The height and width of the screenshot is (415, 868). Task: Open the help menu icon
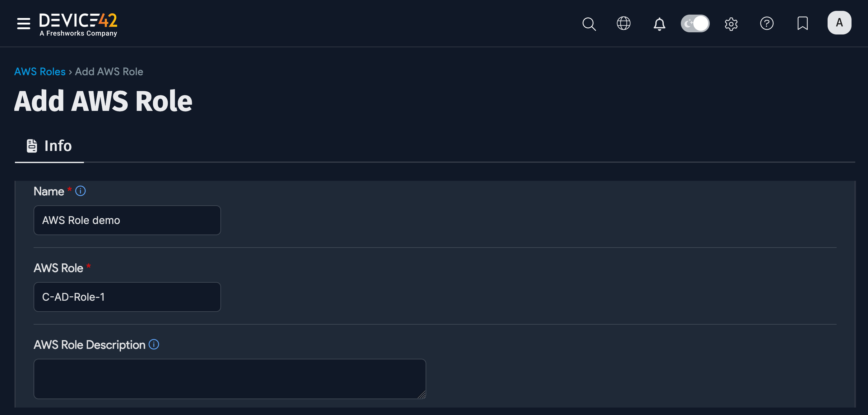(767, 24)
